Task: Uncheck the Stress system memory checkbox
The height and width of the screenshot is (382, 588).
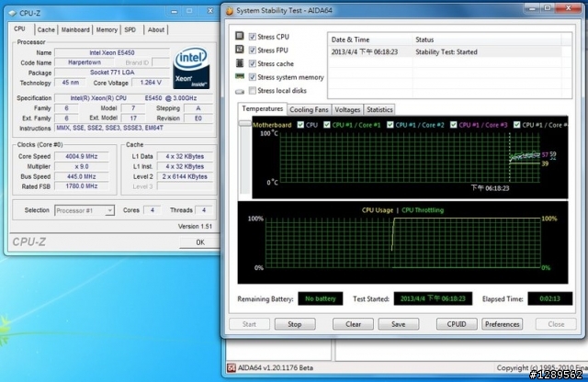Action: pyautogui.click(x=253, y=77)
